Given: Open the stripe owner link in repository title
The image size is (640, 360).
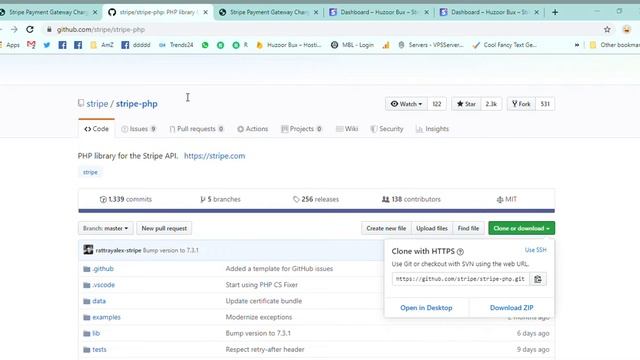Looking at the screenshot, I should [x=97, y=104].
